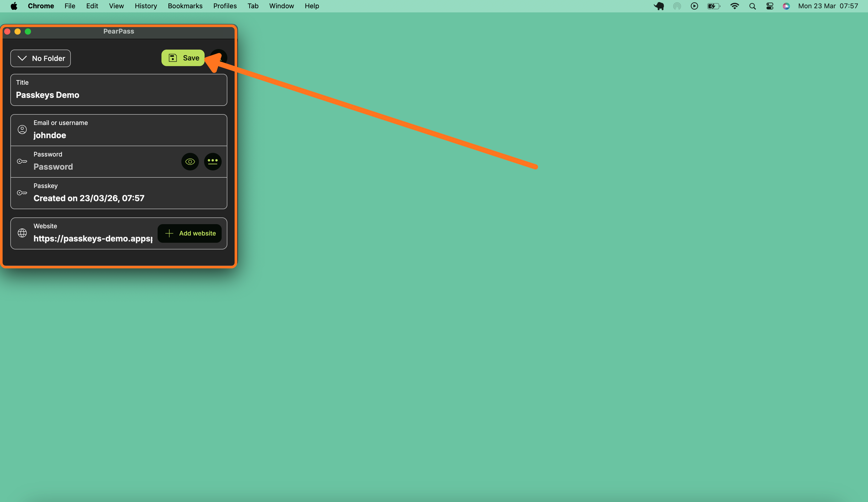Viewport: 868px width, 502px height.
Task: Open the Profiles menu in menu bar
Action: pos(224,6)
